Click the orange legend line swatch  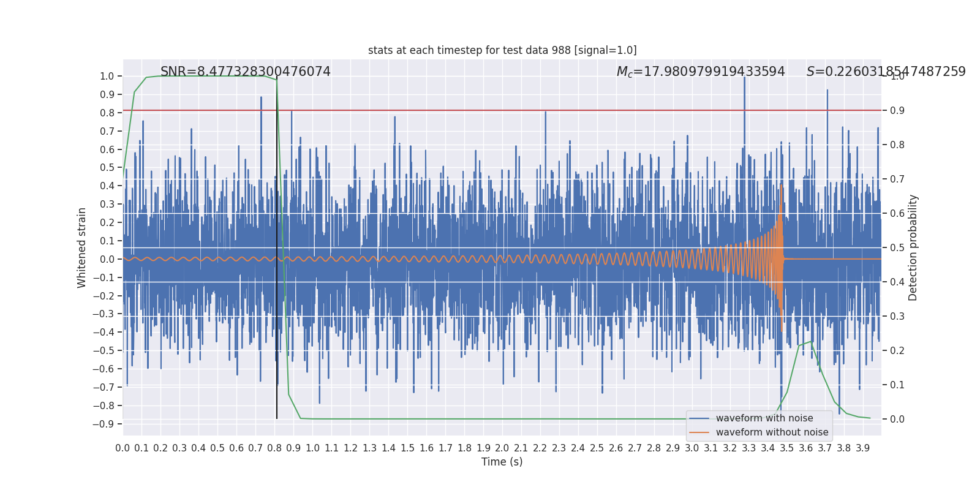point(699,432)
